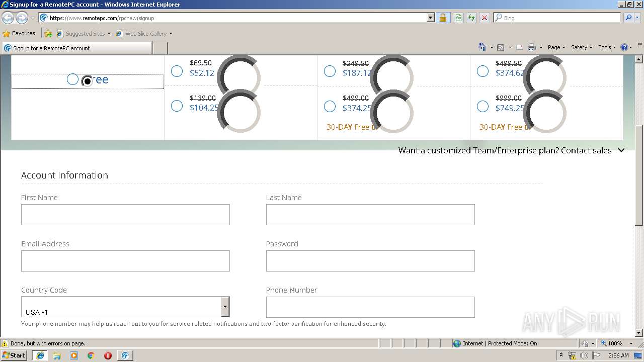Click the Print icon

click(532, 47)
